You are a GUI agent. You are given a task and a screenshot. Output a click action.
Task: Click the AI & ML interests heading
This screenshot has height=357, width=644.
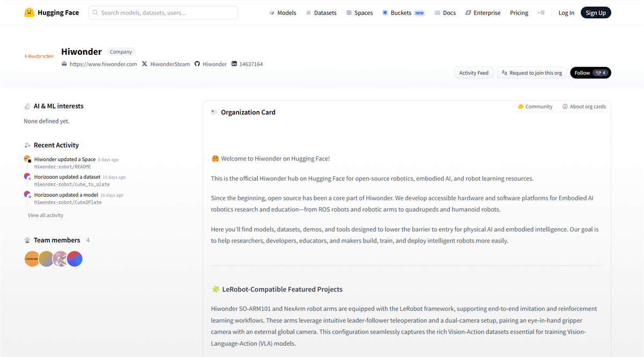58,106
